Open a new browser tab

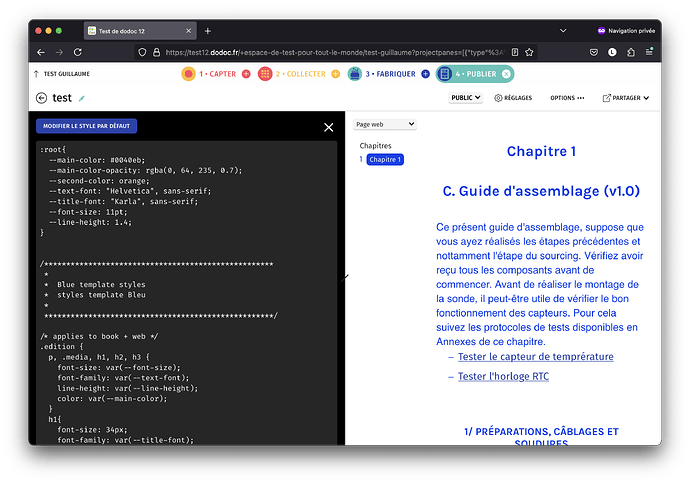[x=208, y=31]
